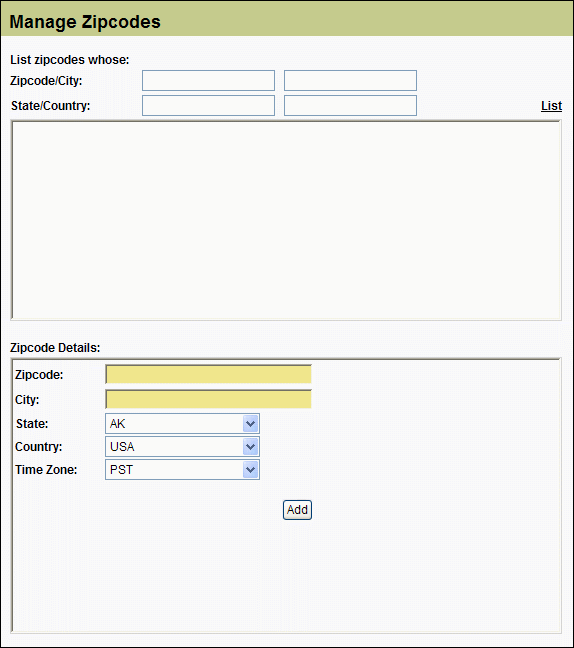The height and width of the screenshot is (648, 574).
Task: Open the Country dropdown showing USA
Action: 182,447
